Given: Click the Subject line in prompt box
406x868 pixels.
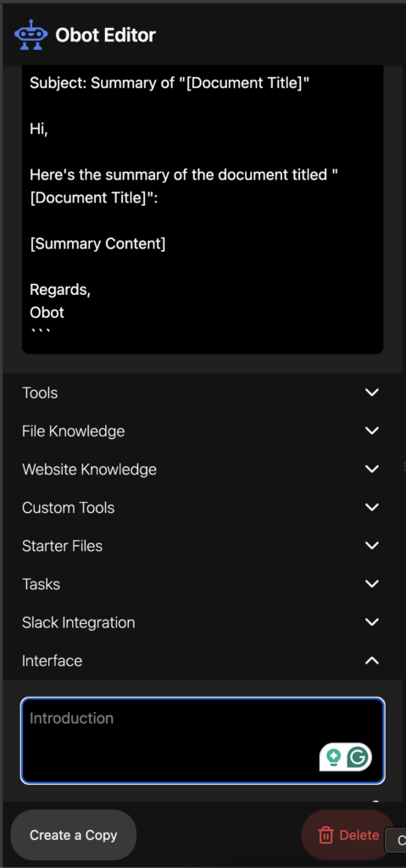Looking at the screenshot, I should (170, 83).
